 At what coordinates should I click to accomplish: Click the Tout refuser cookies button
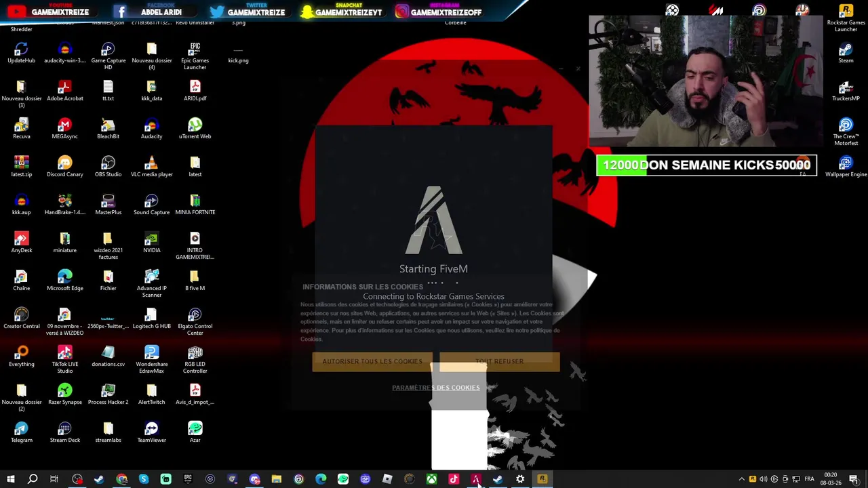pos(500,361)
